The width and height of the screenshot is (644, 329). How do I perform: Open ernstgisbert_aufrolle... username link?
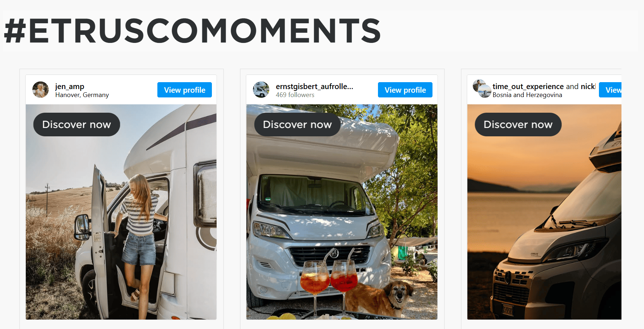(314, 86)
